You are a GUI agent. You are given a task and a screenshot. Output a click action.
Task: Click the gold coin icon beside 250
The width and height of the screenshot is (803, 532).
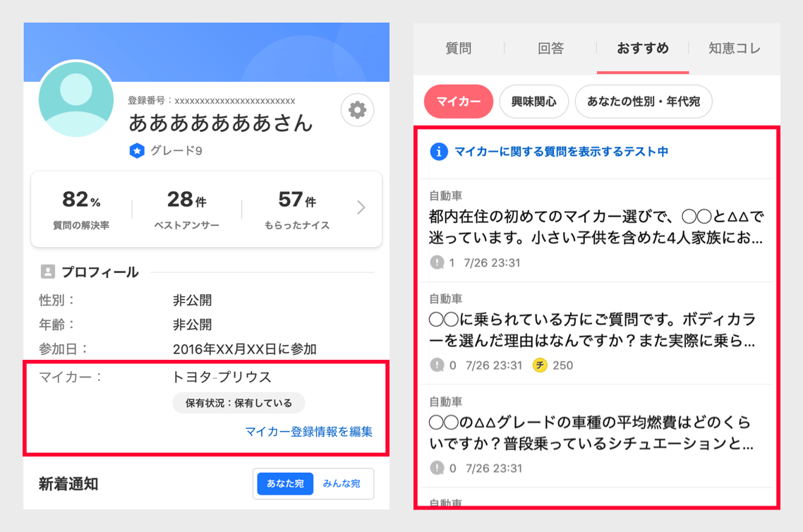tap(541, 365)
